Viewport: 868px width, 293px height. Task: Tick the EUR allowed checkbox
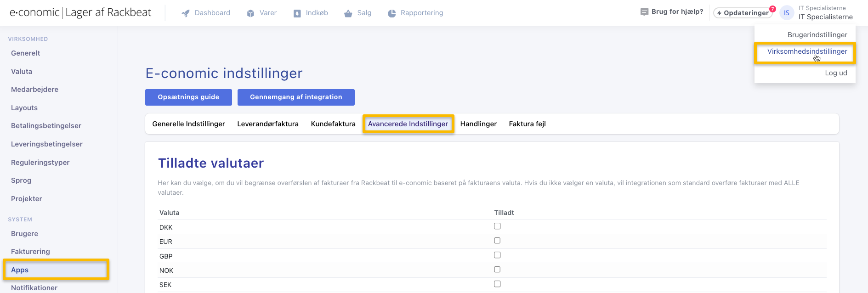click(x=497, y=241)
